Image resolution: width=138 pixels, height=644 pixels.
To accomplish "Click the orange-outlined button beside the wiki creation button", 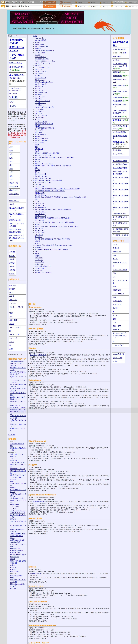I will click(x=65, y=6).
